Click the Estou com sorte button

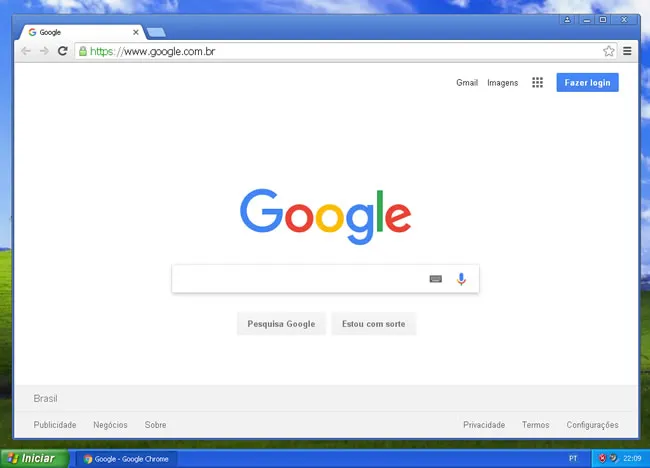(x=373, y=324)
